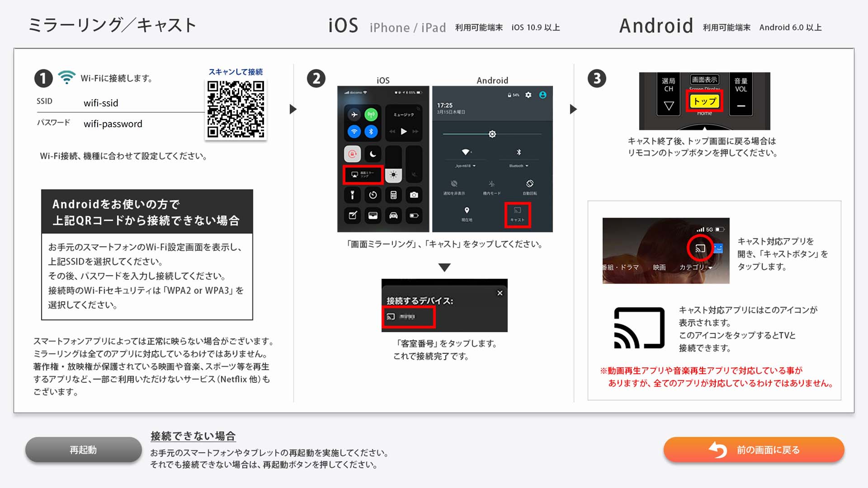The image size is (868, 488).
Task: Click the Android brightness slider handle
Action: point(492,134)
